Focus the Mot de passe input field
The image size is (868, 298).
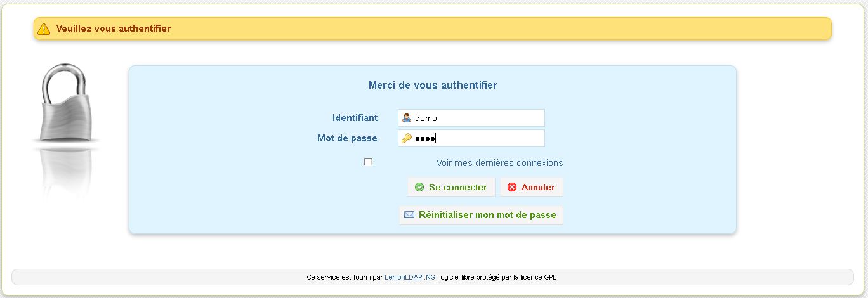click(471, 138)
